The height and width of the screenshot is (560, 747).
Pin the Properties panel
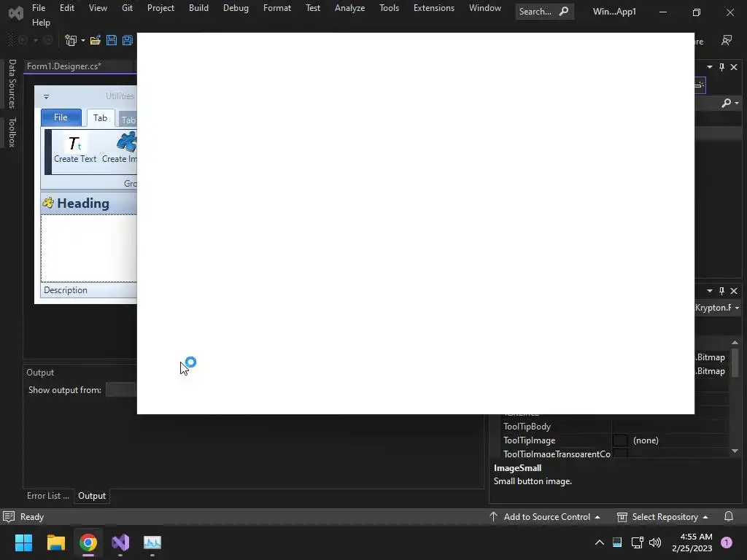(721, 291)
